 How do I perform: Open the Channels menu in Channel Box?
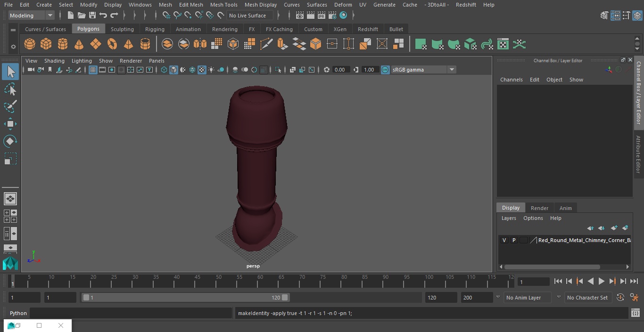point(511,80)
